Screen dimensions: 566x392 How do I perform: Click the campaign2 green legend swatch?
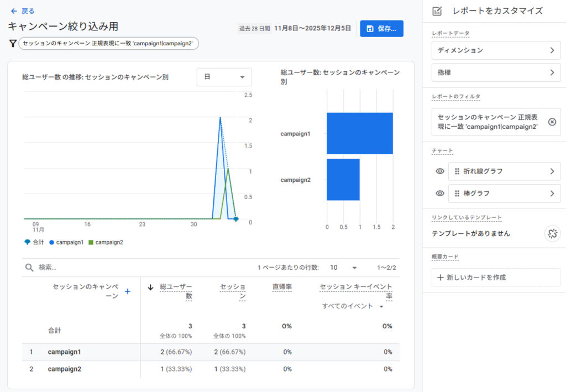(x=91, y=242)
